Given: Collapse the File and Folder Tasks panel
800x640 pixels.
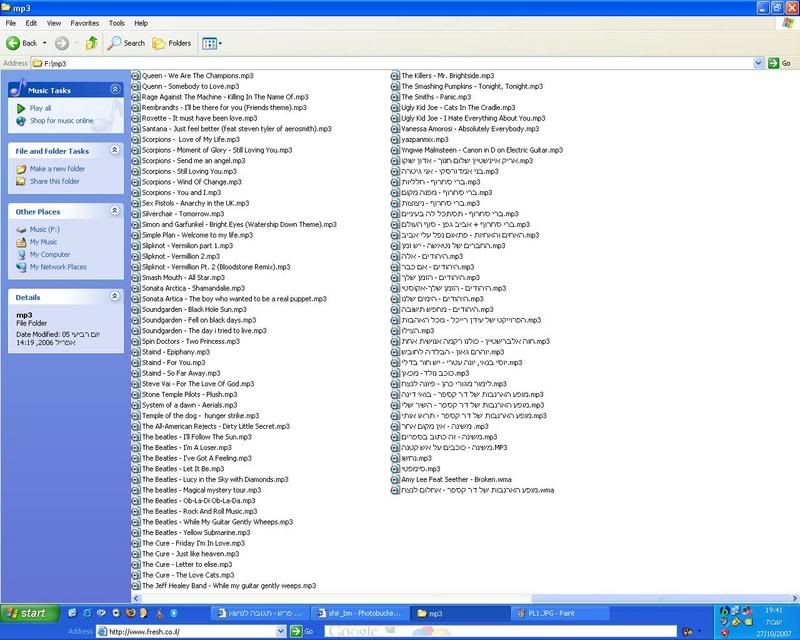Looking at the screenshot, I should [x=115, y=150].
